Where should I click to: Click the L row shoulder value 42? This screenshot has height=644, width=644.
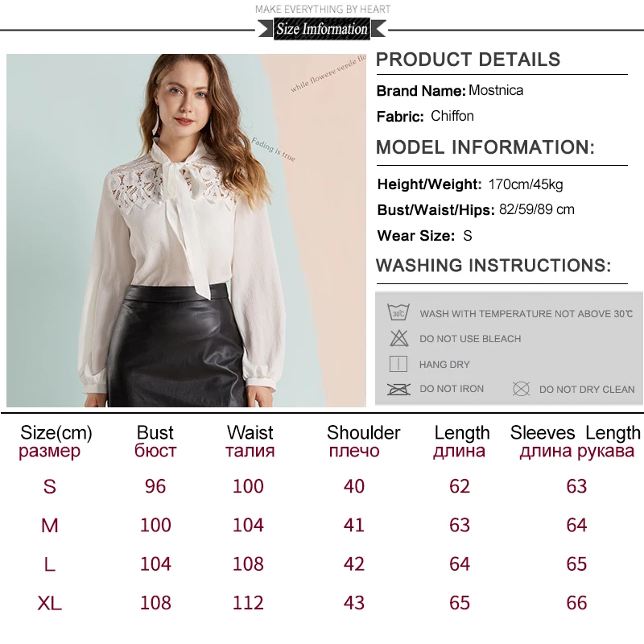click(x=353, y=564)
